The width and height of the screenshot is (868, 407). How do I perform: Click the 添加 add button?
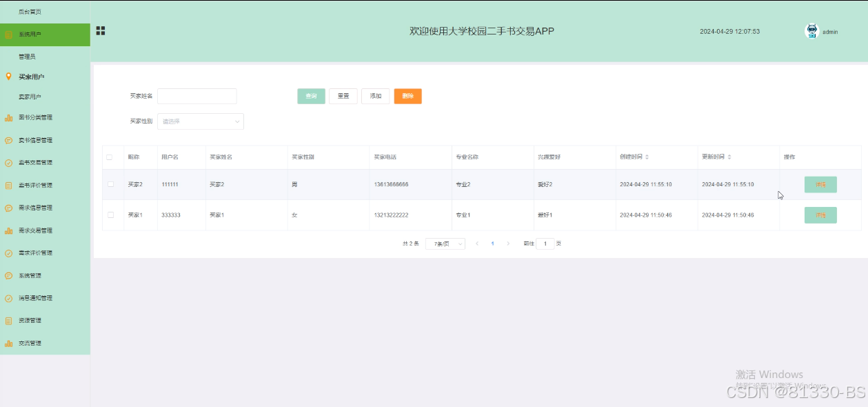[x=376, y=96]
